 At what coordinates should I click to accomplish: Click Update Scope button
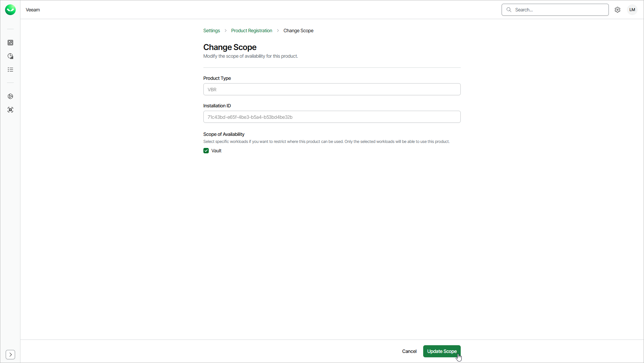click(442, 351)
